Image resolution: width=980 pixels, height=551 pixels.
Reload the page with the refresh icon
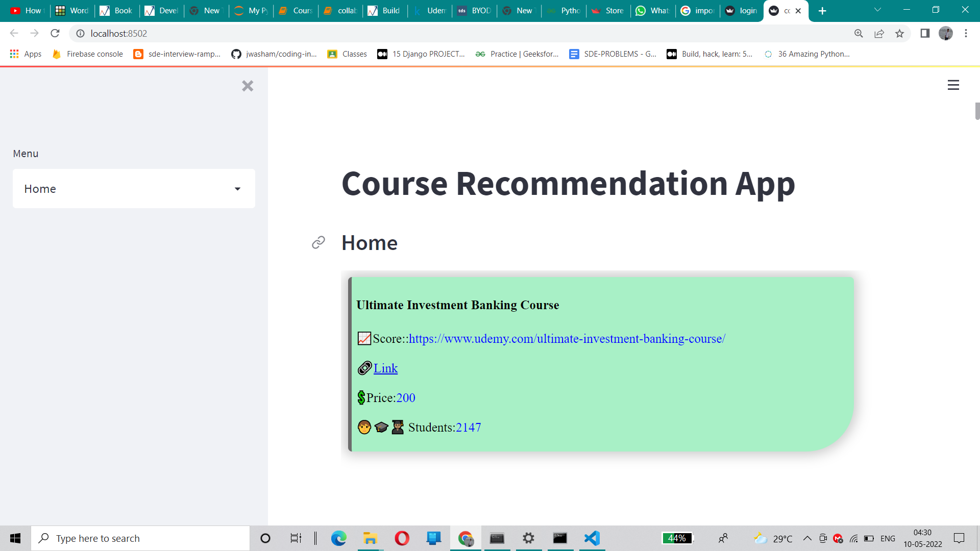[x=55, y=33]
